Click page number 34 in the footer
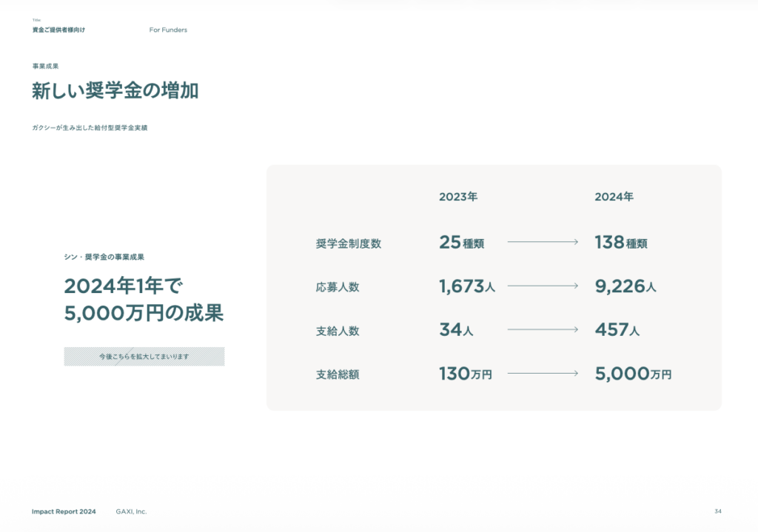Image resolution: width=758 pixels, height=532 pixels. [717, 511]
